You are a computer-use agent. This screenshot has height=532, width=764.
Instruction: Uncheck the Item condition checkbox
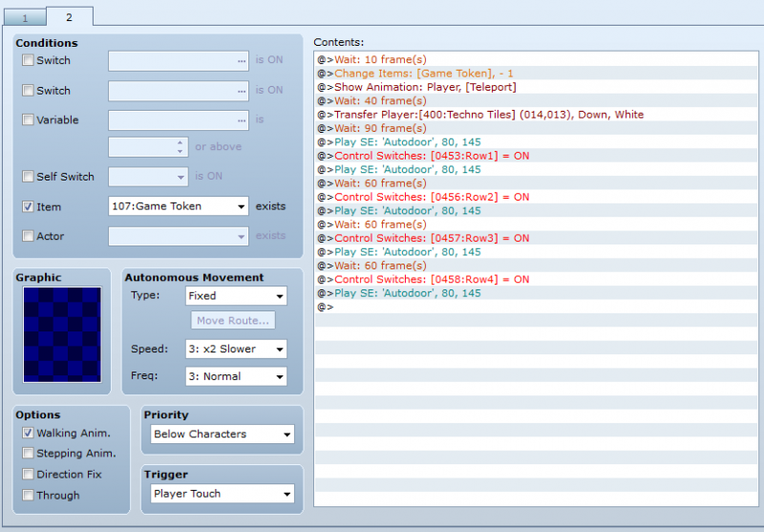point(28,206)
